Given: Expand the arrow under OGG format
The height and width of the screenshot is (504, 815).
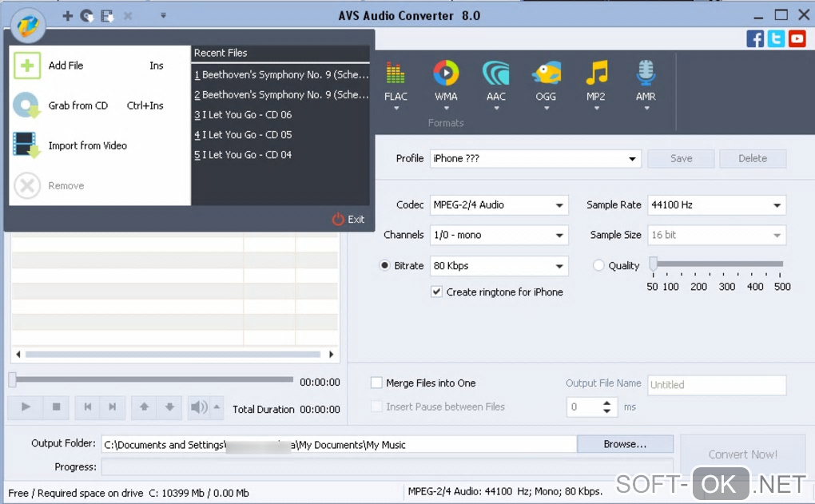Looking at the screenshot, I should tap(547, 109).
